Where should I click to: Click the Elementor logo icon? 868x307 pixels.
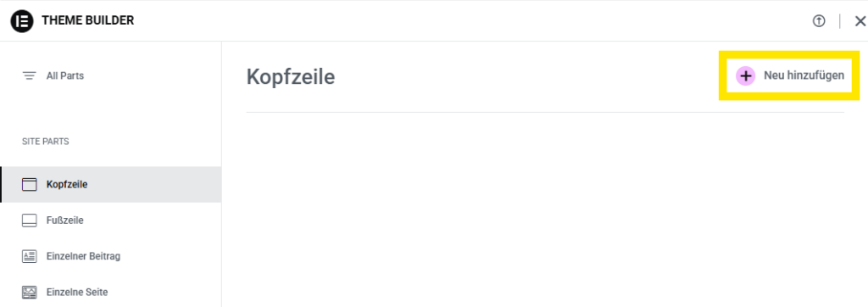point(22,21)
